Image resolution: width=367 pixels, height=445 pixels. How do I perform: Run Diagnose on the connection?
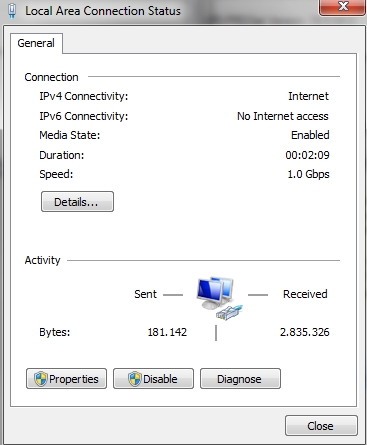point(240,379)
